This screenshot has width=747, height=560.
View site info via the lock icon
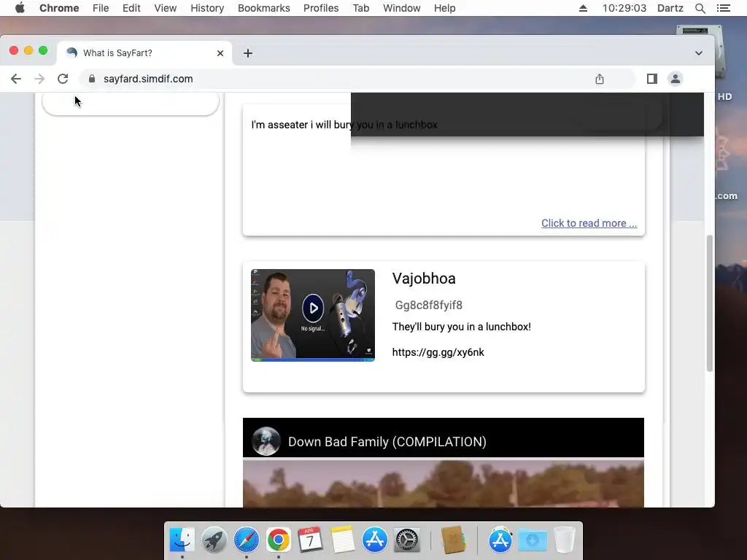tap(92, 79)
